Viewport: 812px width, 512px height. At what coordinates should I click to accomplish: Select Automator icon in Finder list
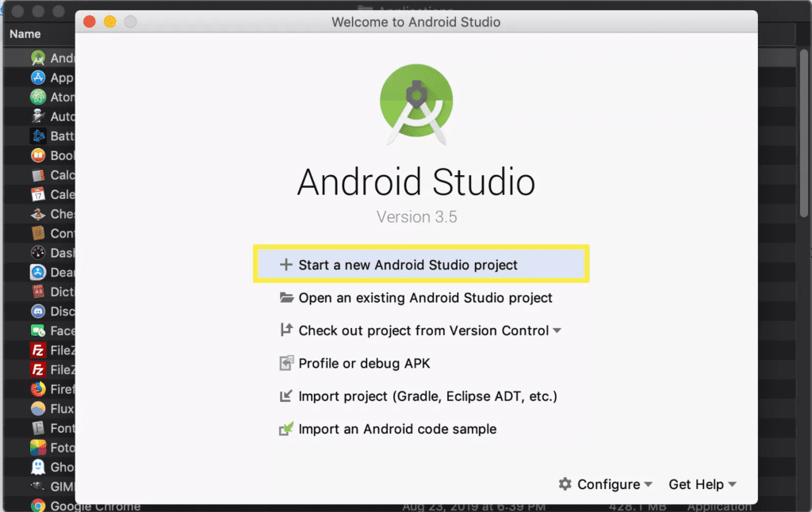pos(38,117)
